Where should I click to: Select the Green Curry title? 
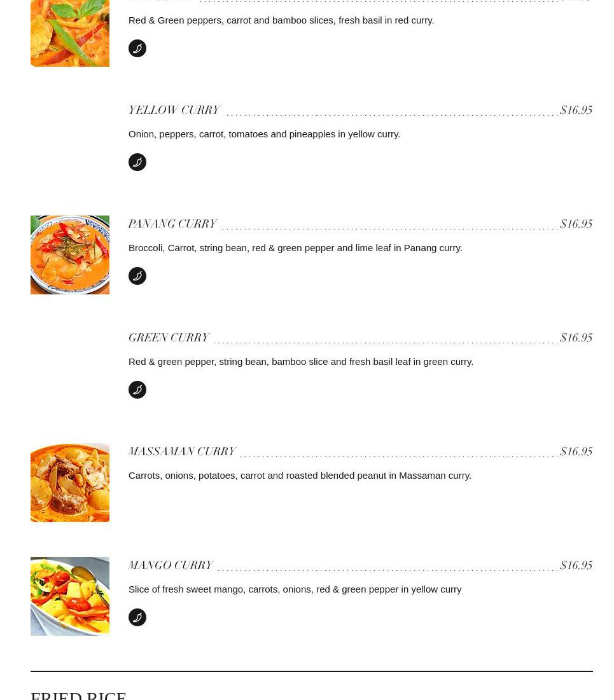169,338
